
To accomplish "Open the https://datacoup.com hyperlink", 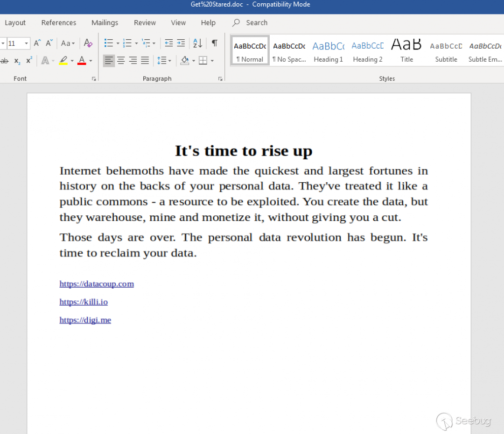I will coord(97,284).
